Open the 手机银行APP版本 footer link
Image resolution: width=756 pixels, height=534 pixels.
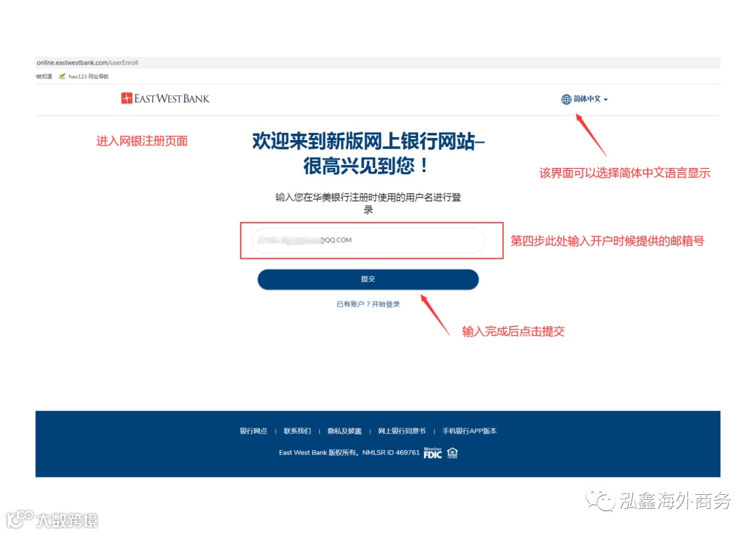(x=469, y=431)
